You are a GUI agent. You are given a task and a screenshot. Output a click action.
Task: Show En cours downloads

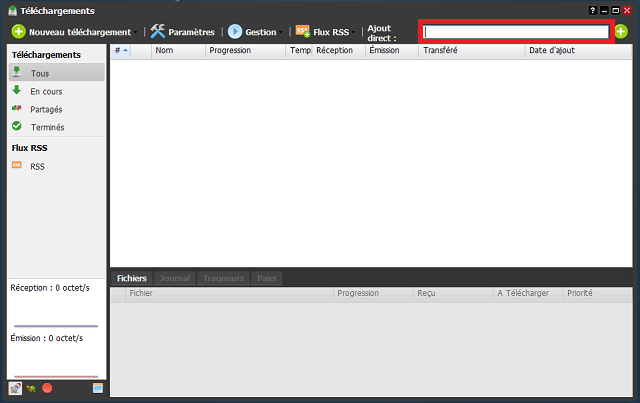pos(56,91)
